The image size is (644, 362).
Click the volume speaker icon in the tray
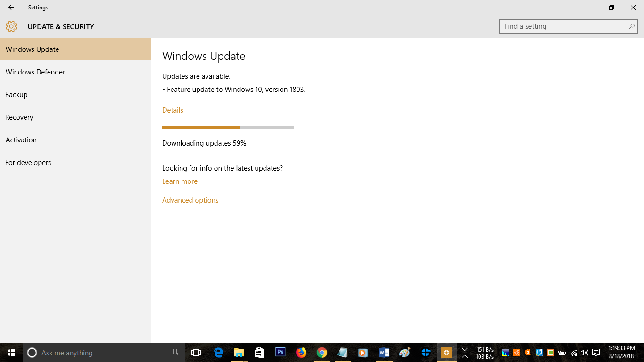pyautogui.click(x=585, y=353)
